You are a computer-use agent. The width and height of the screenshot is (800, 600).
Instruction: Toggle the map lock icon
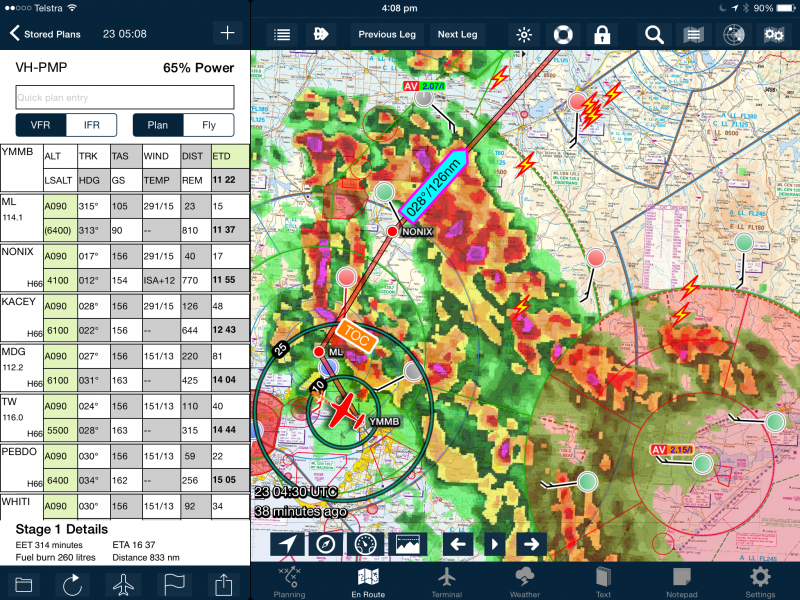(602, 35)
